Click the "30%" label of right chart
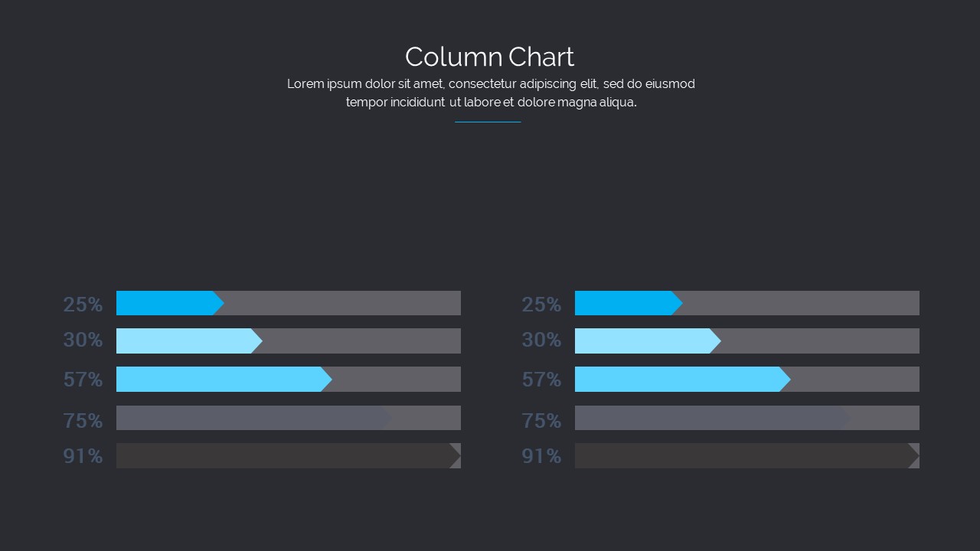980x551 pixels. pos(541,340)
